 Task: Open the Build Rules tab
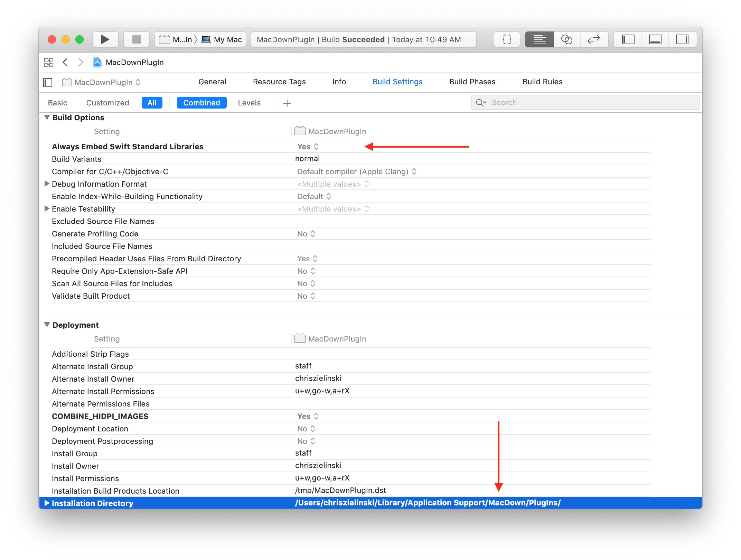click(x=542, y=82)
